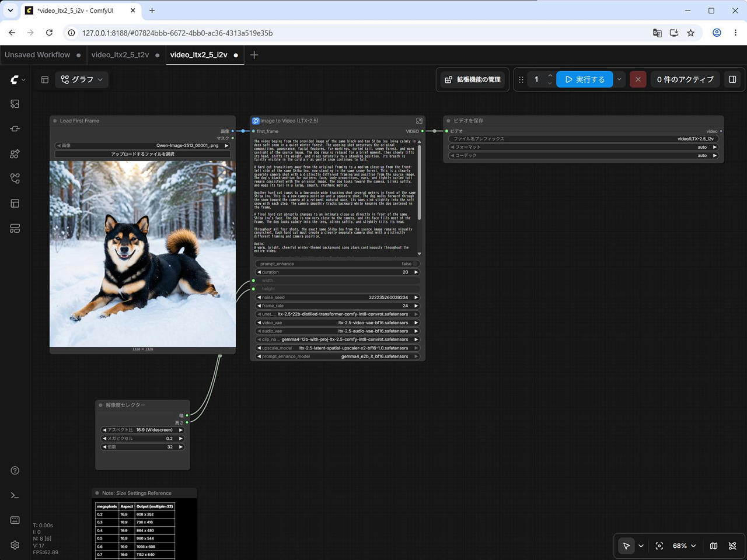The width and height of the screenshot is (747, 560).
Task: Expand the Image to Video node fullscreen icon
Action: [419, 121]
